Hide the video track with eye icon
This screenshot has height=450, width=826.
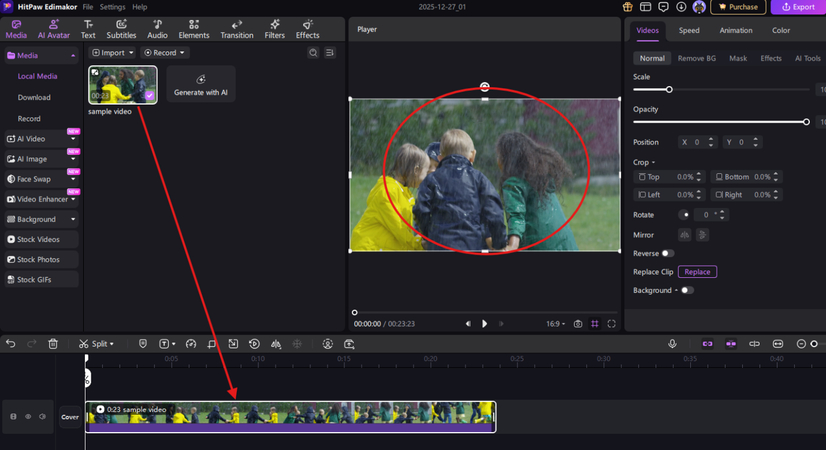tap(28, 417)
